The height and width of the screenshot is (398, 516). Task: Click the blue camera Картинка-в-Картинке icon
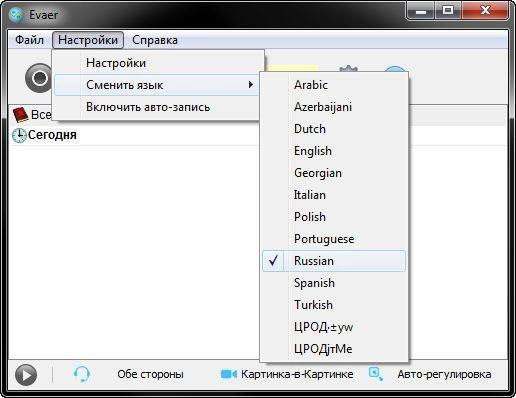click(229, 374)
